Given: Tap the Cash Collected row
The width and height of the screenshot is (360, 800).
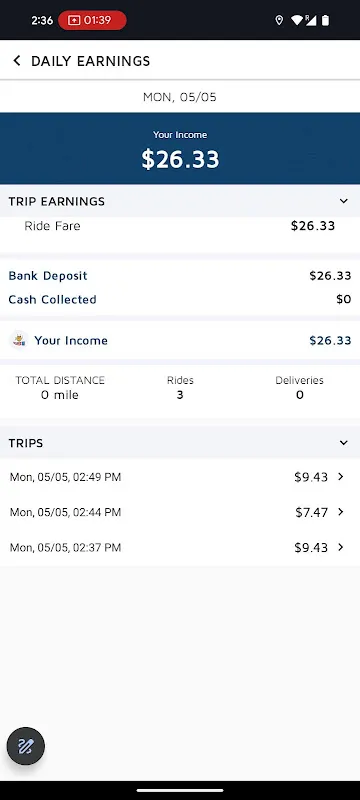Looking at the screenshot, I should [180, 299].
